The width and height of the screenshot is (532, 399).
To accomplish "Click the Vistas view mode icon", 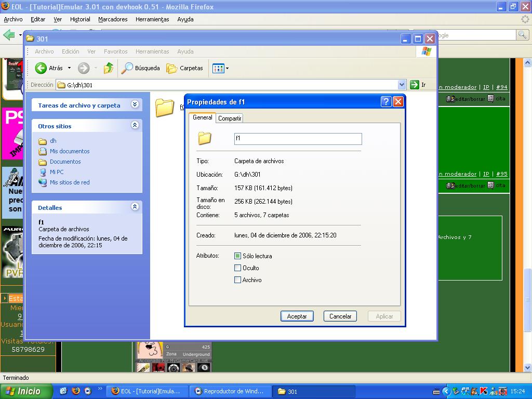I will 218,68.
